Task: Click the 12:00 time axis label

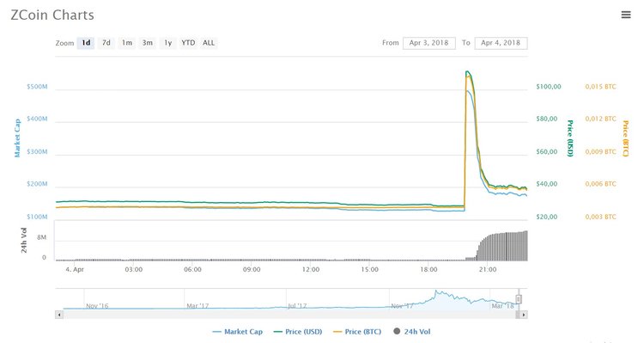Action: (311, 269)
